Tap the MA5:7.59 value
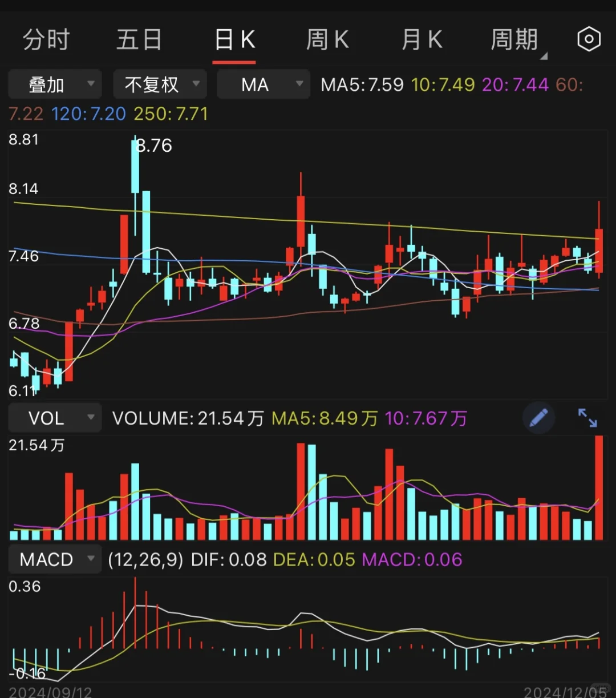 coord(362,85)
